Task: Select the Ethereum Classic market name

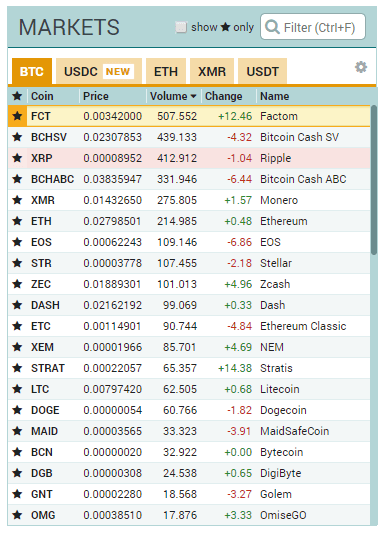Action: [x=303, y=326]
